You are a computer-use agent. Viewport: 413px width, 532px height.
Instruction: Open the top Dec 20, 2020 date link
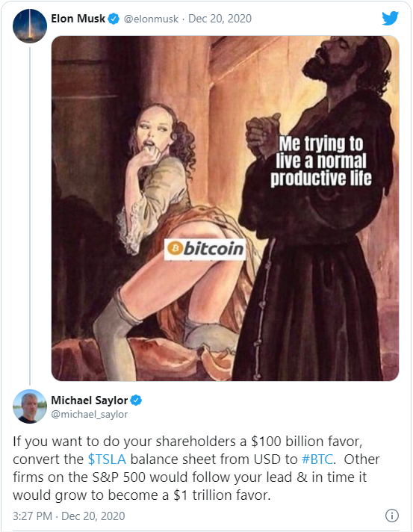point(220,19)
